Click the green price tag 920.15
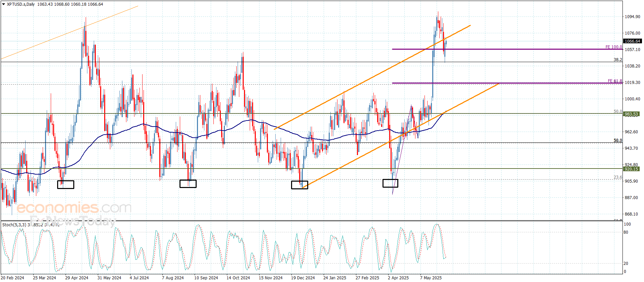 click(x=632, y=169)
